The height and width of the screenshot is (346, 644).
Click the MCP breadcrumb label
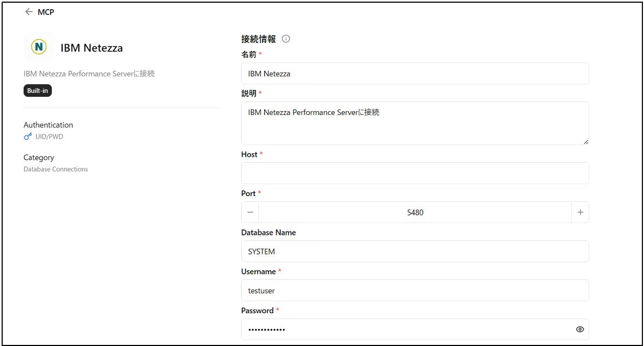[x=46, y=12]
